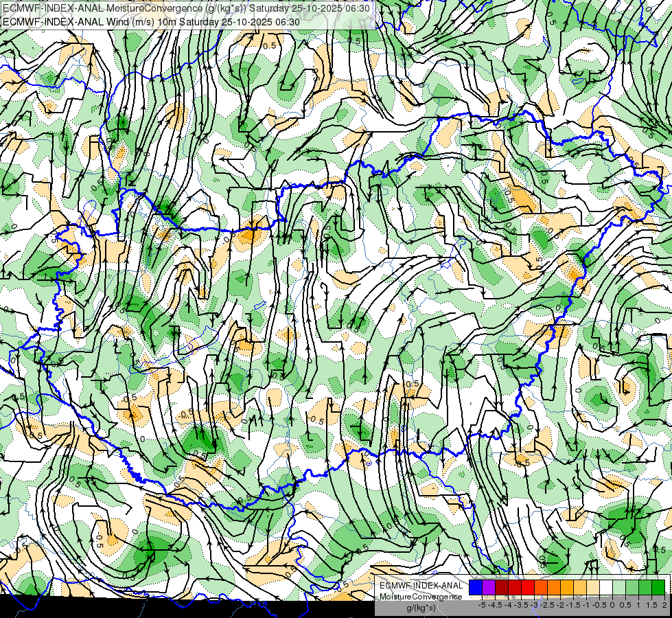Click the 1.5 tick label on legend scale
Image resolution: width=672 pixels, height=618 pixels.
(x=651, y=605)
